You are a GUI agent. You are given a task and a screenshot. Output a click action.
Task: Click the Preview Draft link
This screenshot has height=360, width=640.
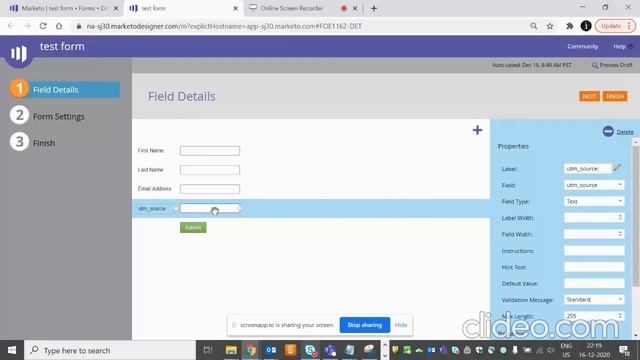(x=616, y=65)
